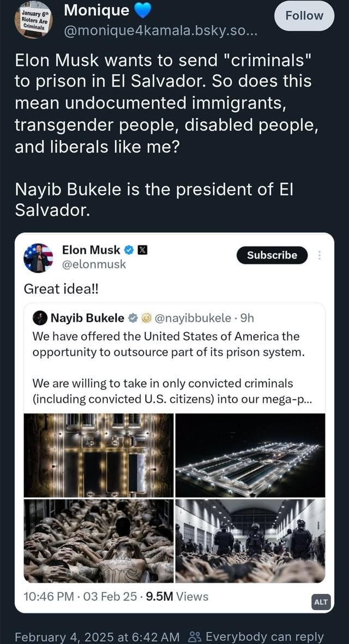Click Nayib Bukele's small avatar
The width and height of the screenshot is (349, 644).
pyautogui.click(x=40, y=318)
